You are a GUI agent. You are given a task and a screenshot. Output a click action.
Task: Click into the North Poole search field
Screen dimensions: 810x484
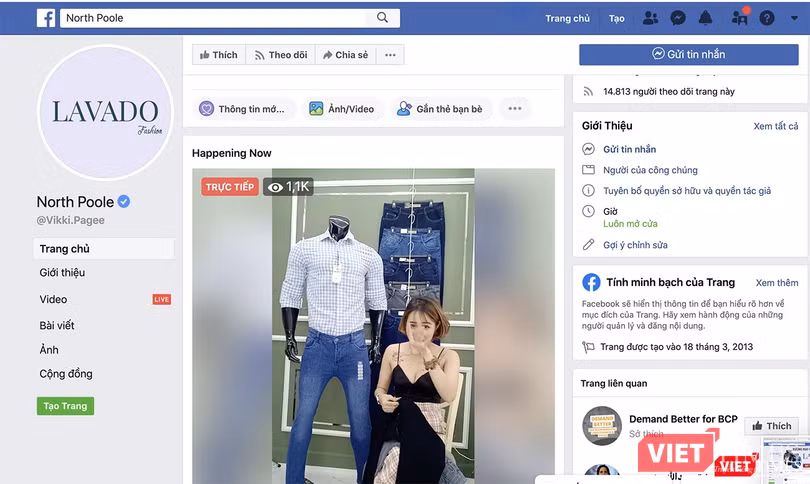[x=230, y=18]
